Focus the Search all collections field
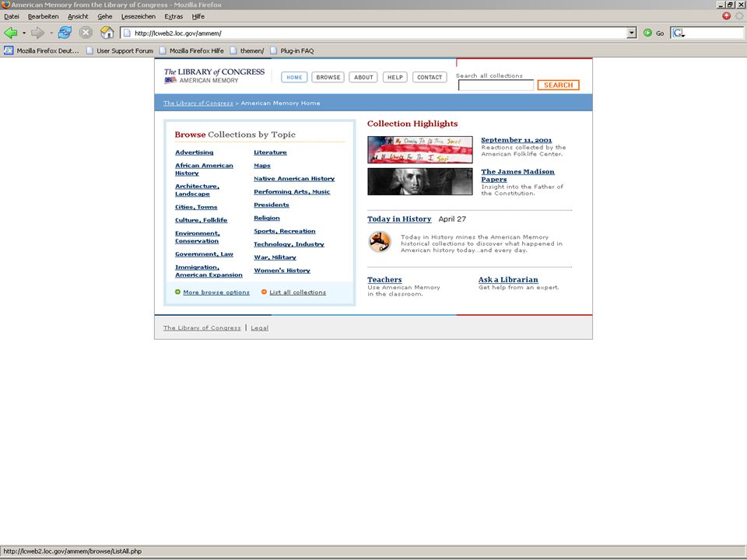The image size is (747, 560). 496,86
